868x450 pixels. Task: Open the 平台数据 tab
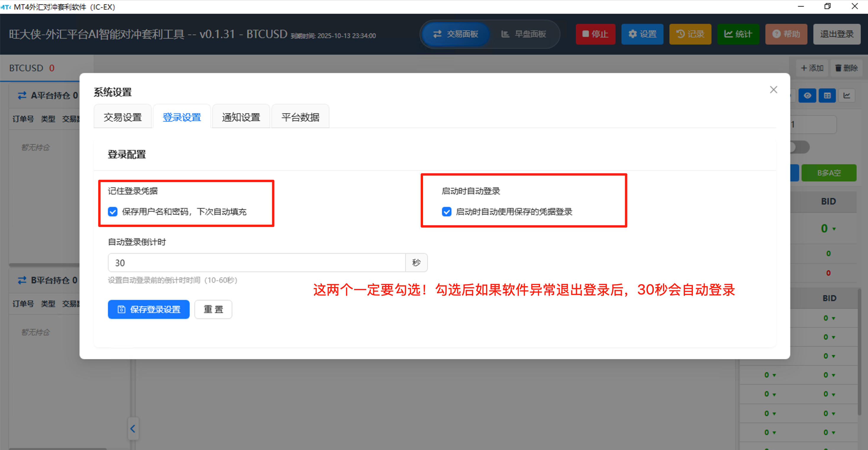tap(300, 117)
